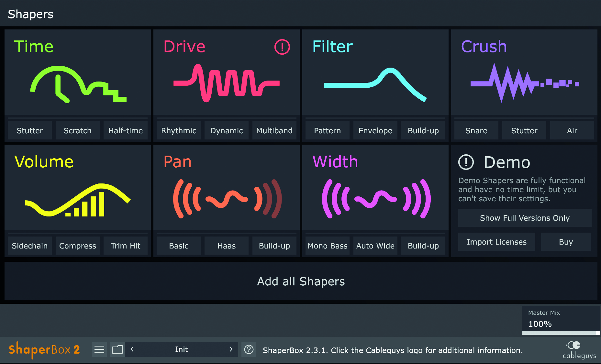Click the Pan shaper title

click(x=177, y=162)
